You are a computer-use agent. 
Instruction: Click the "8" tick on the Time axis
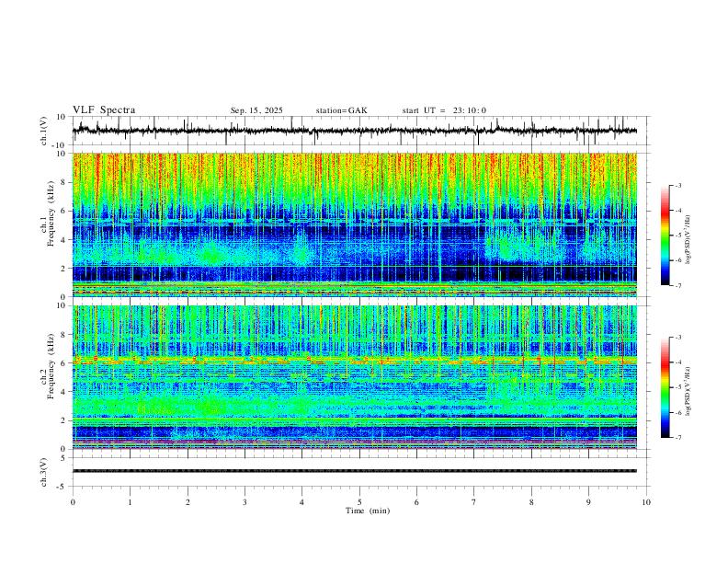(x=531, y=502)
